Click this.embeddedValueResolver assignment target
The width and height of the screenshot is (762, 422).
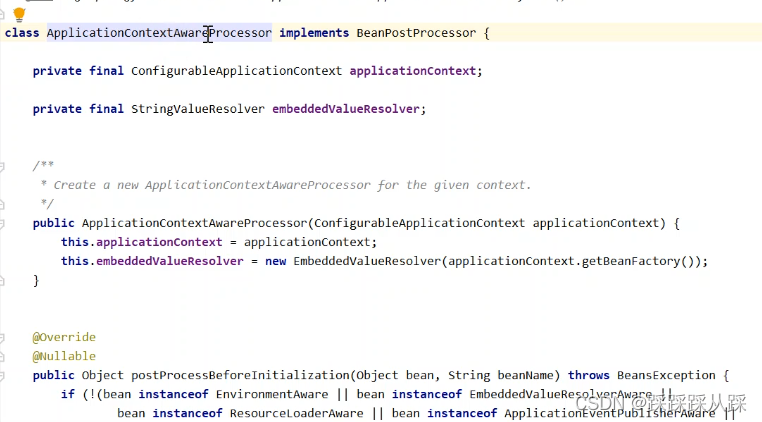(152, 261)
